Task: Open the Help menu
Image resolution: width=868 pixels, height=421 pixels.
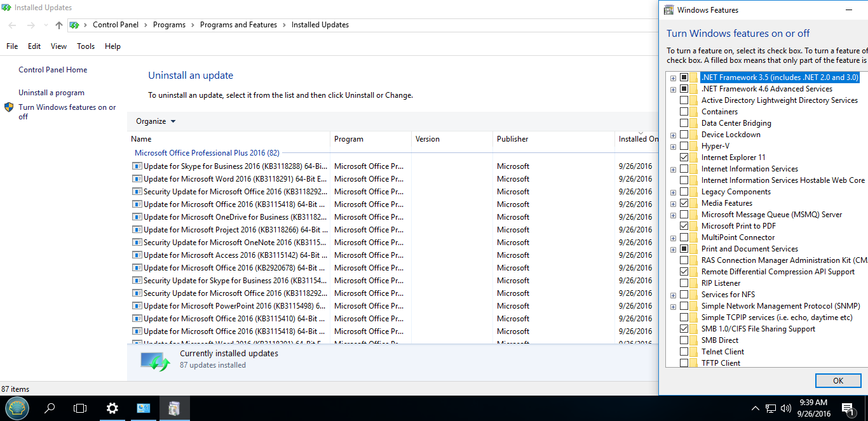Action: (x=112, y=46)
